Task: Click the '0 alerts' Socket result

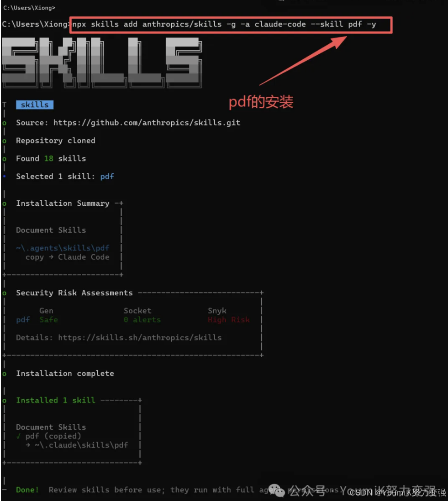Action: [142, 319]
